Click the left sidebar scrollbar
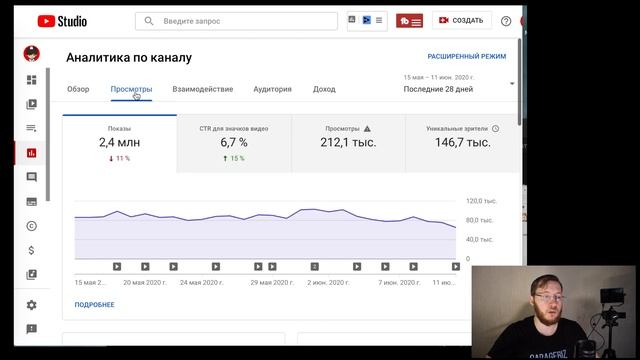The width and height of the screenshot is (640, 360). point(48,135)
